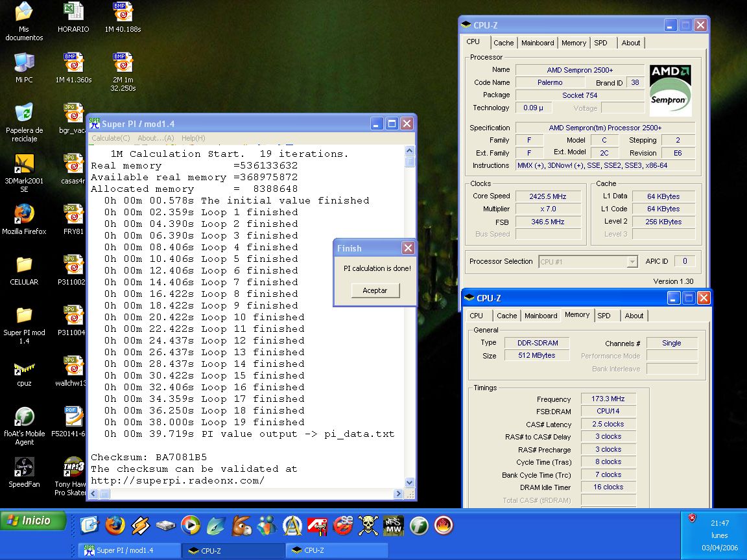Viewport: 747px width, 560px height.
Task: Launch flame disc burner quick launch icon
Action: [x=444, y=526]
